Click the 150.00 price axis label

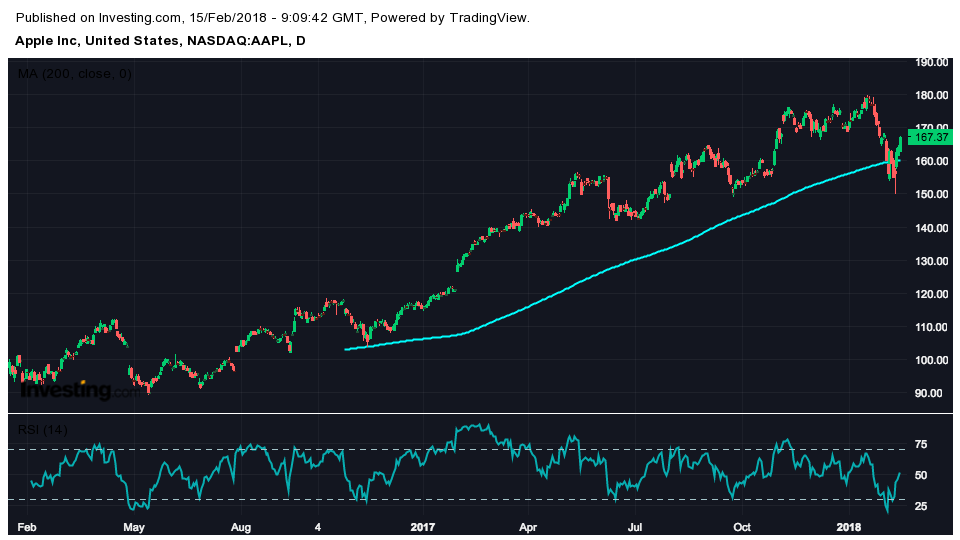coord(932,194)
